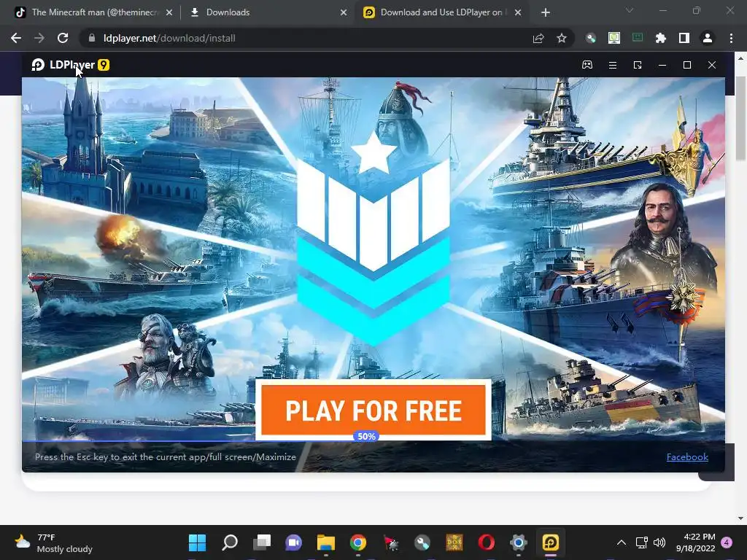Image resolution: width=747 pixels, height=560 pixels.
Task: Select the Download and Use LDPlayer tab
Action: [441, 12]
